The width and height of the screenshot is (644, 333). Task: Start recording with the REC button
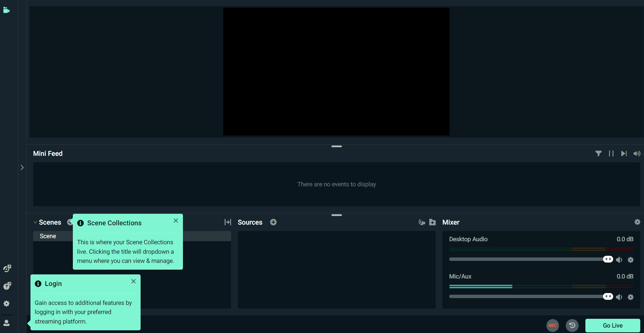(x=553, y=326)
